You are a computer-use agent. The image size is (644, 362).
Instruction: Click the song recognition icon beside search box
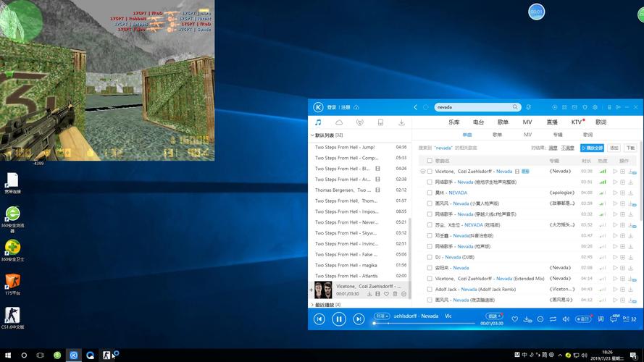pos(529,107)
